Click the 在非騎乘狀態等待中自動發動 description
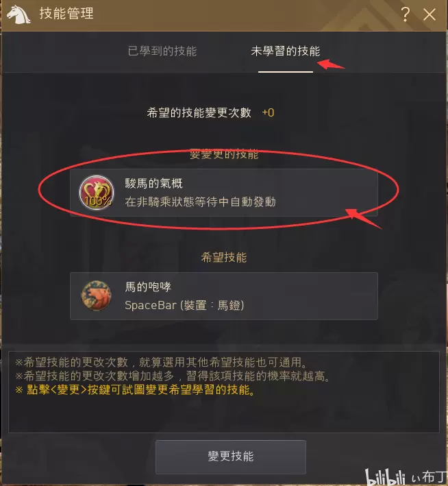Screen dimensions: 448x486 (201, 202)
